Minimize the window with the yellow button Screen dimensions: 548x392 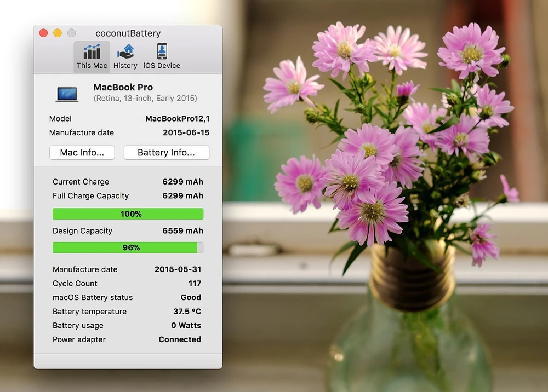(58, 33)
